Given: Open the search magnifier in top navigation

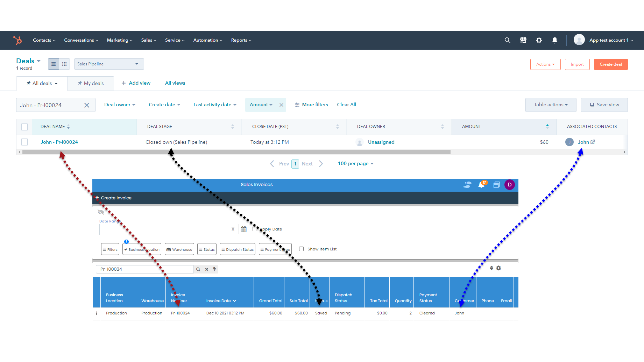Looking at the screenshot, I should (507, 40).
